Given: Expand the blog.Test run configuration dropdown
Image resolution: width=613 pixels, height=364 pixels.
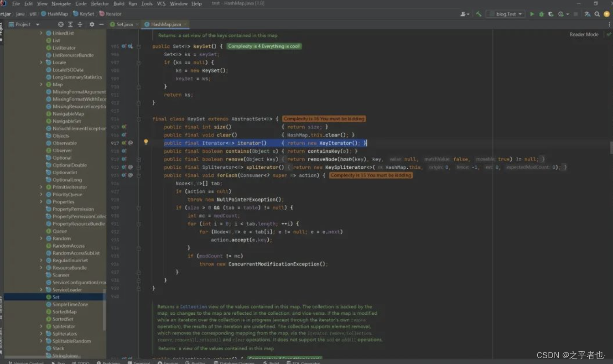Looking at the screenshot, I should point(520,14).
